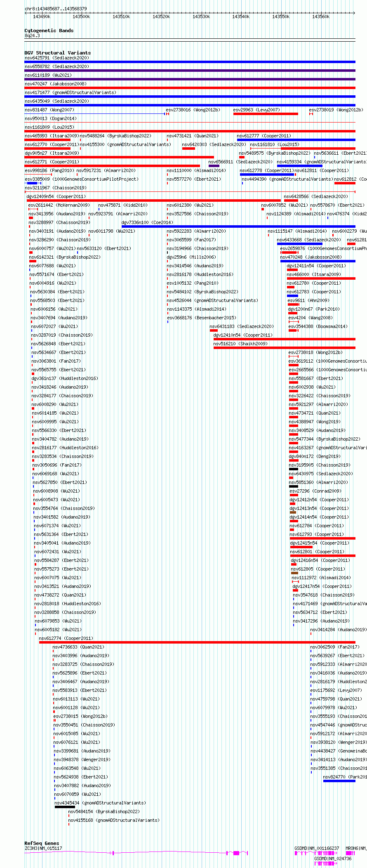Click the nsv6431183 (Sedlazeck2020) label

coord(242,326)
